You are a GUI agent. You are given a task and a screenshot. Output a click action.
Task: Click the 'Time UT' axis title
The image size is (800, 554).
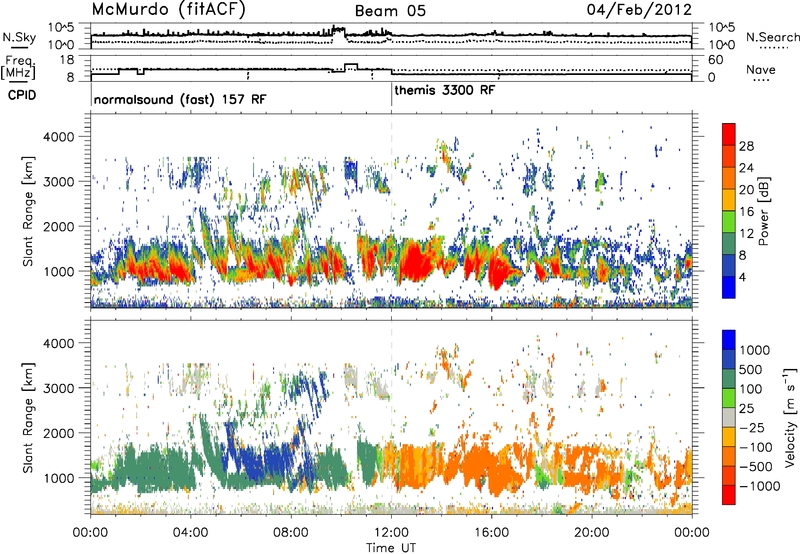click(x=391, y=548)
